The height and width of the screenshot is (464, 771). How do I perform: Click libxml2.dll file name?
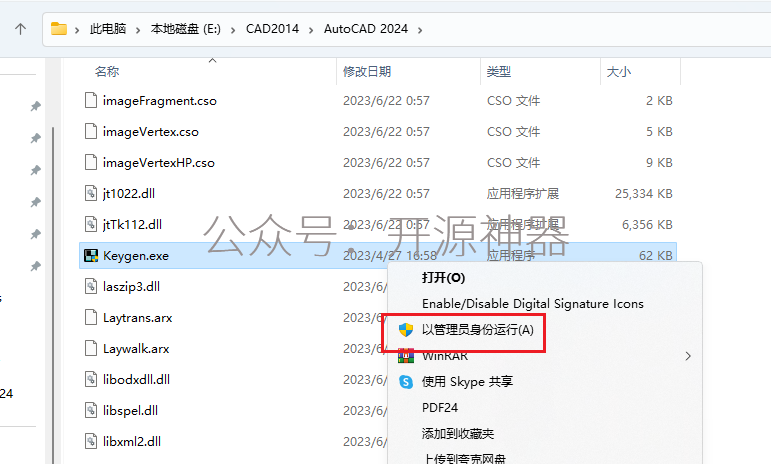[132, 441]
